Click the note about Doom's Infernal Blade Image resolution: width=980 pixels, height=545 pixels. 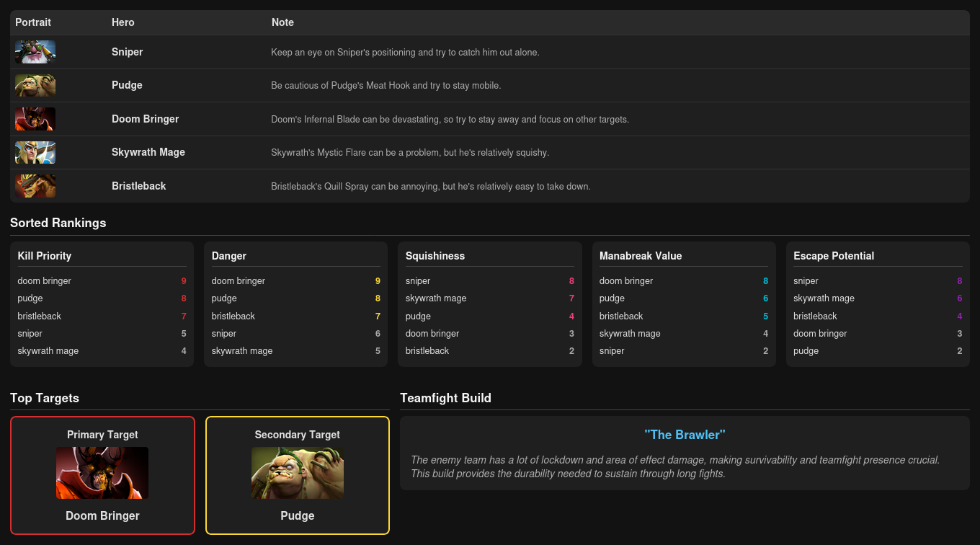(450, 120)
